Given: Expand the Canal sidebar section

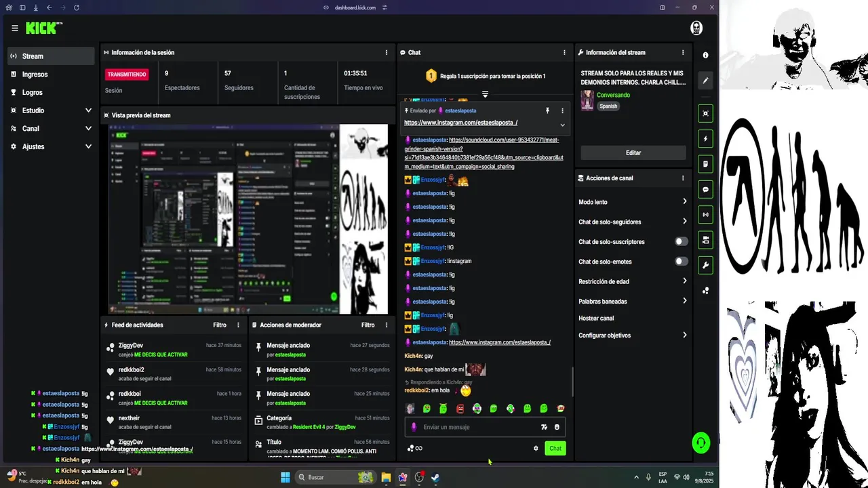Looking at the screenshot, I should click(88, 128).
